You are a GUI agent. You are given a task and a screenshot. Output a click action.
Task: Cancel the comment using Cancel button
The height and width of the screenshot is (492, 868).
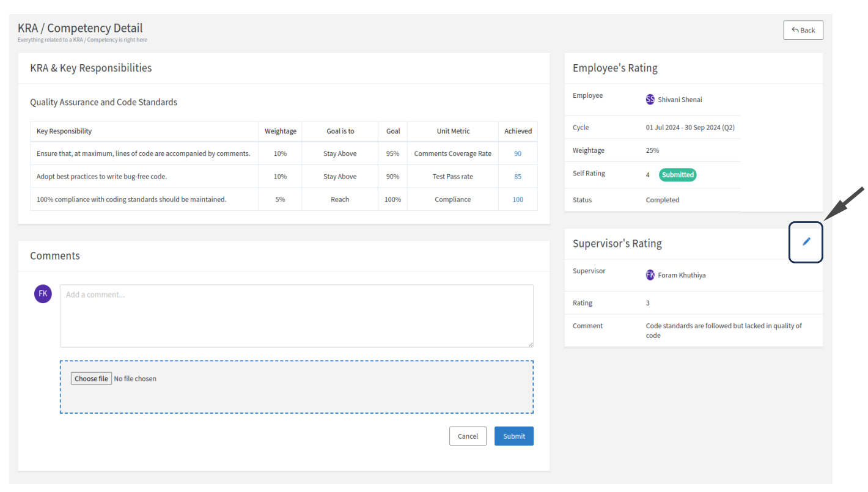(x=468, y=436)
